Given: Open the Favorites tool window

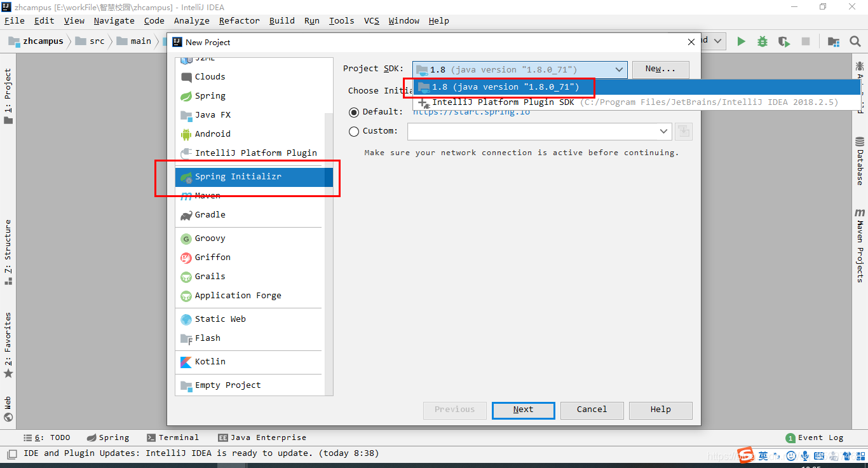Looking at the screenshot, I should pos(8,336).
